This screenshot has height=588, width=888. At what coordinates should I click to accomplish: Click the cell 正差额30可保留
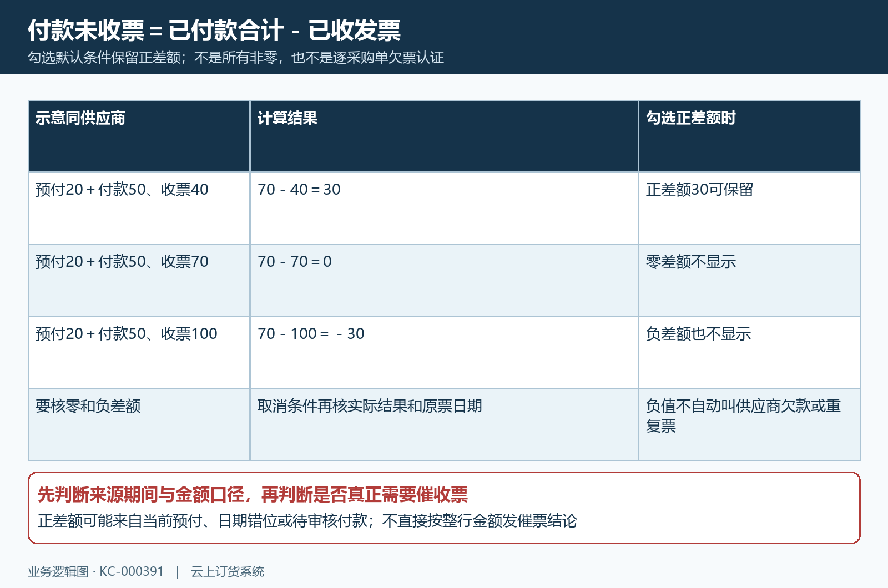point(749,208)
